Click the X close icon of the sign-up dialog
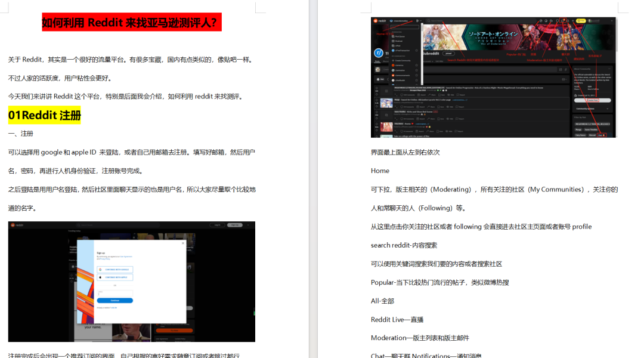Image resolution: width=644 pixels, height=358 pixels. 183,243
